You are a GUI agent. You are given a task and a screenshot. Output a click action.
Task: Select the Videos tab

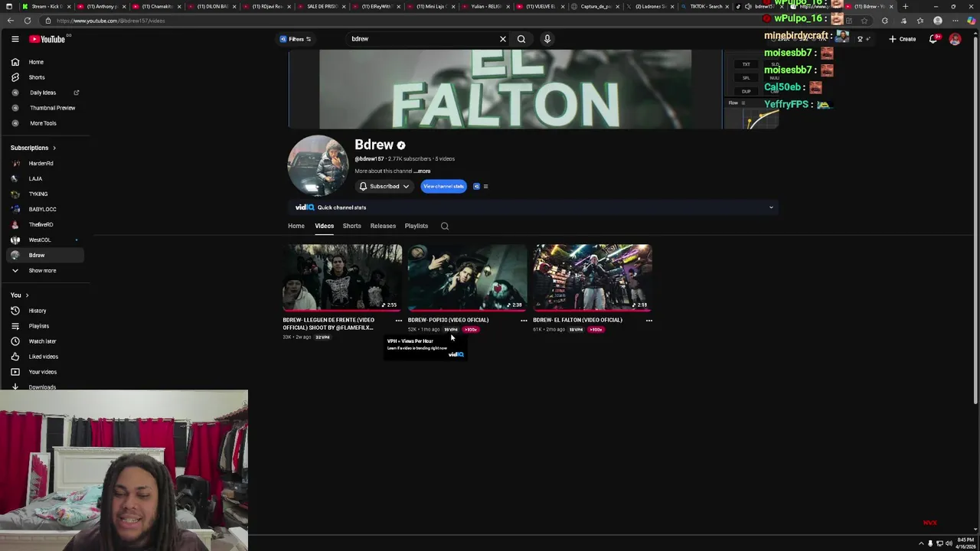(x=324, y=226)
